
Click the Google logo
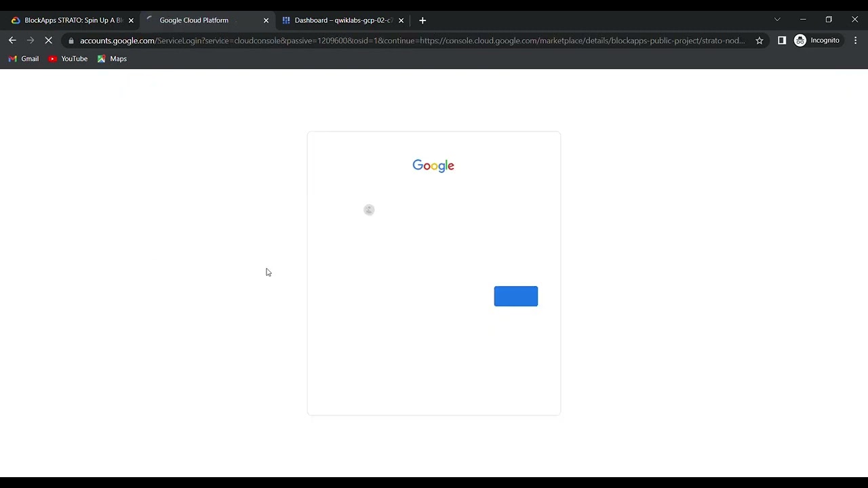(433, 166)
